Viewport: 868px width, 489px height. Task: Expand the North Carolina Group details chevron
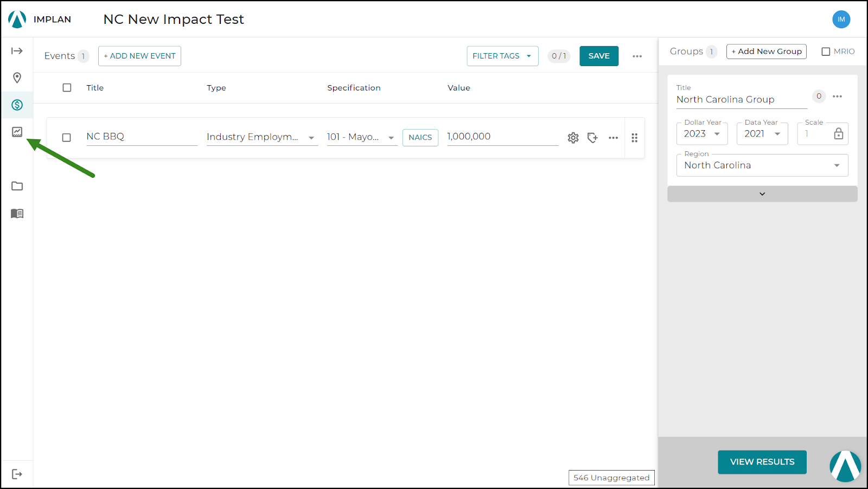coord(762,194)
